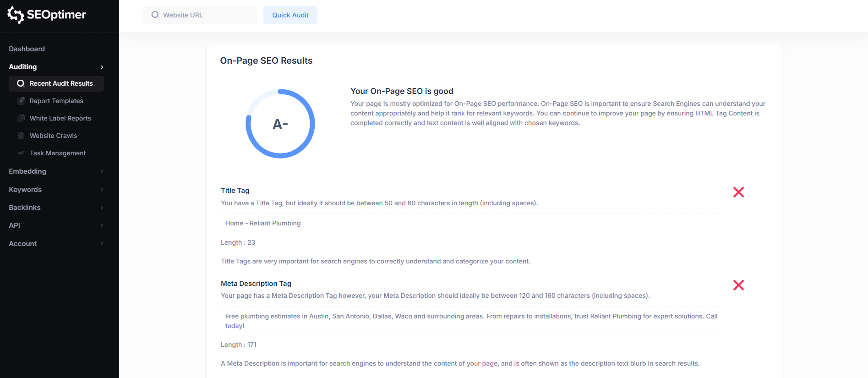The width and height of the screenshot is (868, 378).
Task: Click the Website Crawls sidebar icon
Action: (21, 136)
